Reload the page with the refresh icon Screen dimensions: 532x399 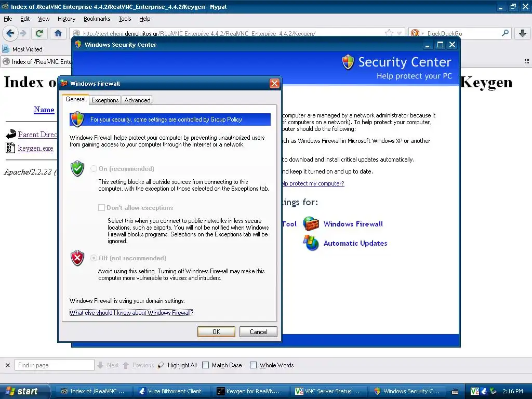[x=39, y=33]
